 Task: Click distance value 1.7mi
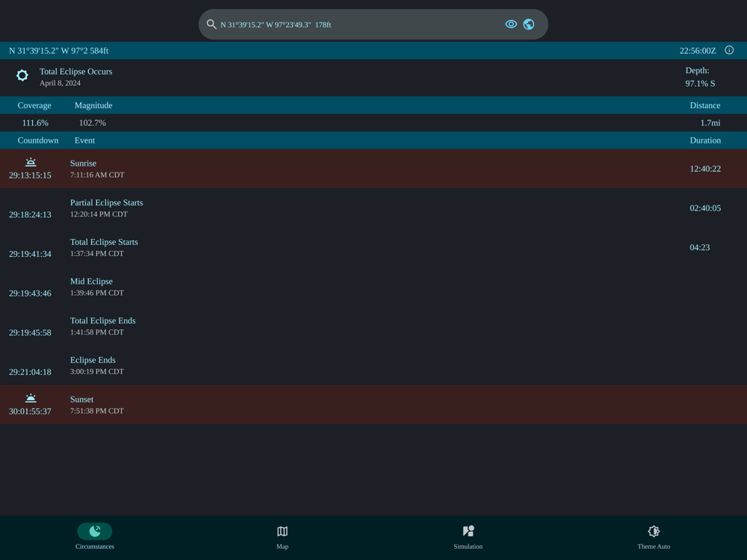point(710,123)
